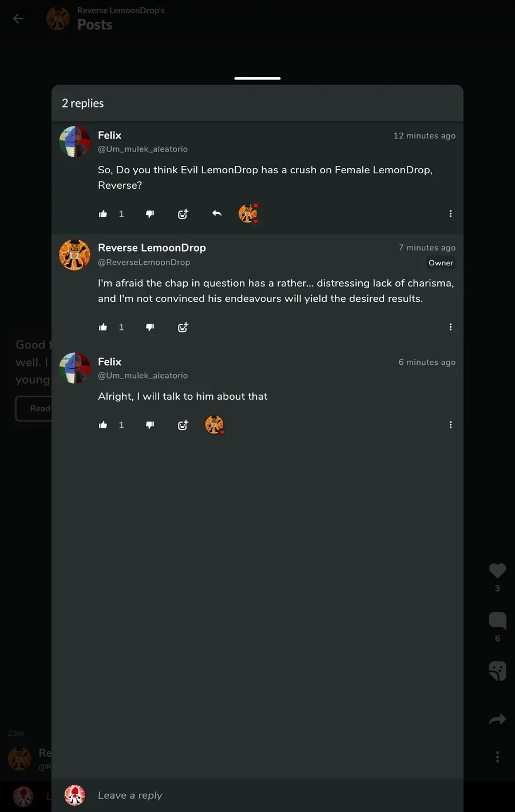This screenshot has width=515, height=812.
Task: Dislike Reverse LemoonDrop's charisma reply
Action: (150, 327)
